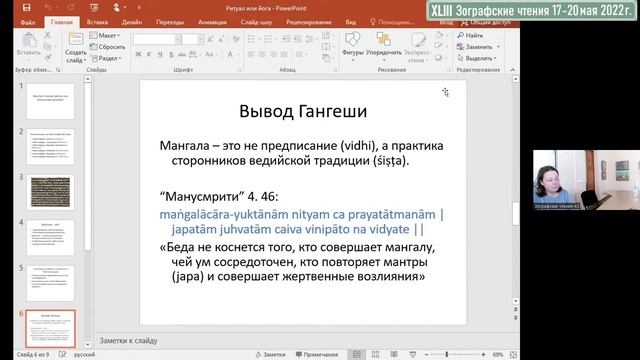
Task: Fit slide to current window icon
Action: [513, 354]
